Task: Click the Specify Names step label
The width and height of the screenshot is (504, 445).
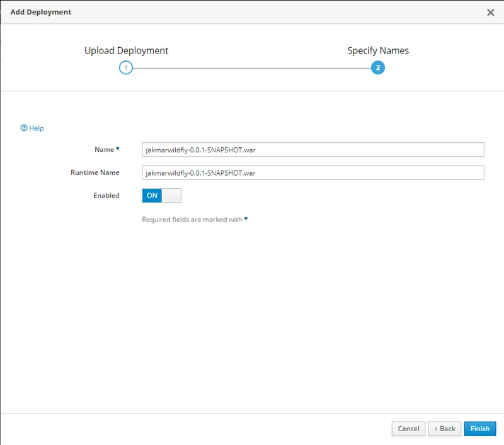Action: click(378, 51)
